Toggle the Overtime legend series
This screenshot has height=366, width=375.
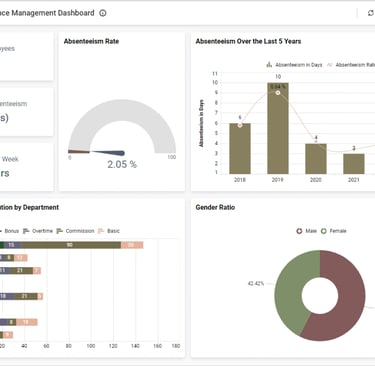[x=38, y=231]
